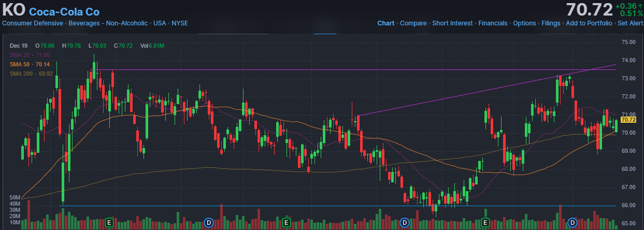Click the yellow 70.72 current price tag
644x230 pixels.
click(x=628, y=120)
